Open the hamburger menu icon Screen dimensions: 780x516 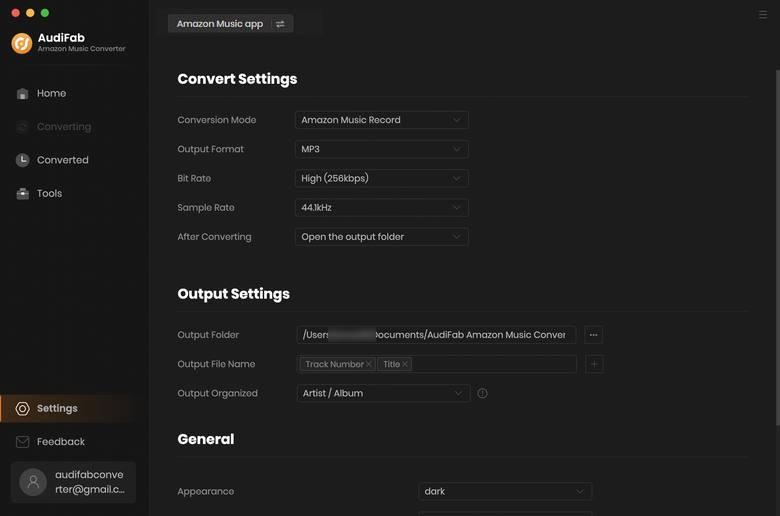763,14
